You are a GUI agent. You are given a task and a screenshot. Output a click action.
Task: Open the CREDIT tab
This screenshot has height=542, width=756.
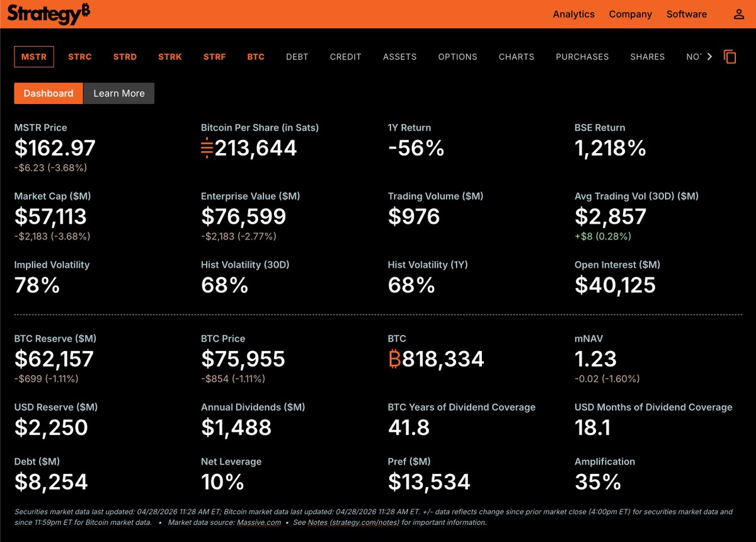point(346,57)
